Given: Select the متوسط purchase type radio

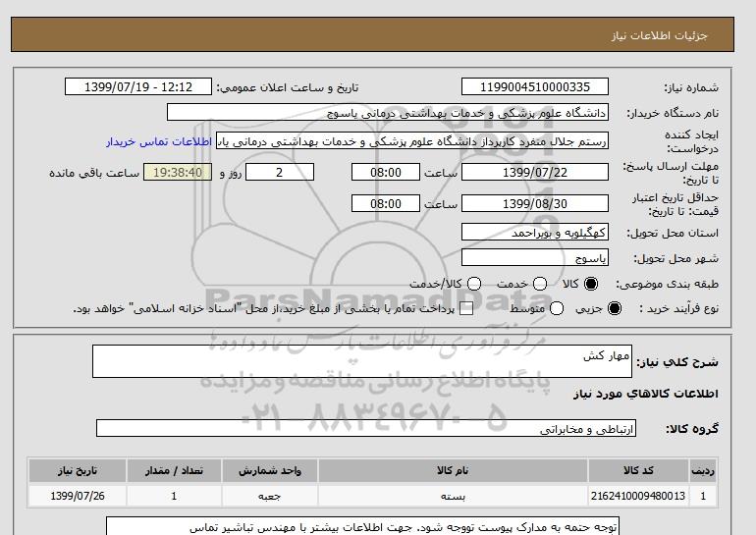Looking at the screenshot, I should coord(557,308).
